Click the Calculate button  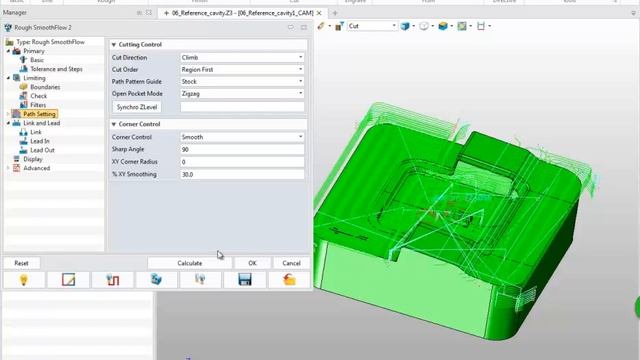pyautogui.click(x=190, y=263)
